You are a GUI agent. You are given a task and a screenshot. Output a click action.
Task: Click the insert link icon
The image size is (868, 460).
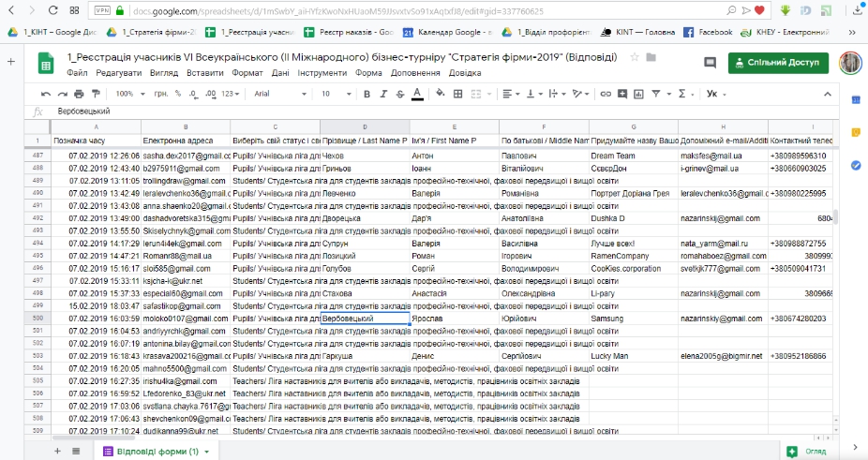tap(606, 94)
